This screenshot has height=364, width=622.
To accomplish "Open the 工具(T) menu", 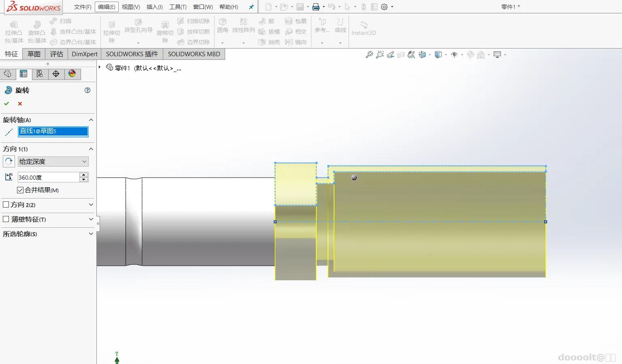I will click(x=178, y=7).
